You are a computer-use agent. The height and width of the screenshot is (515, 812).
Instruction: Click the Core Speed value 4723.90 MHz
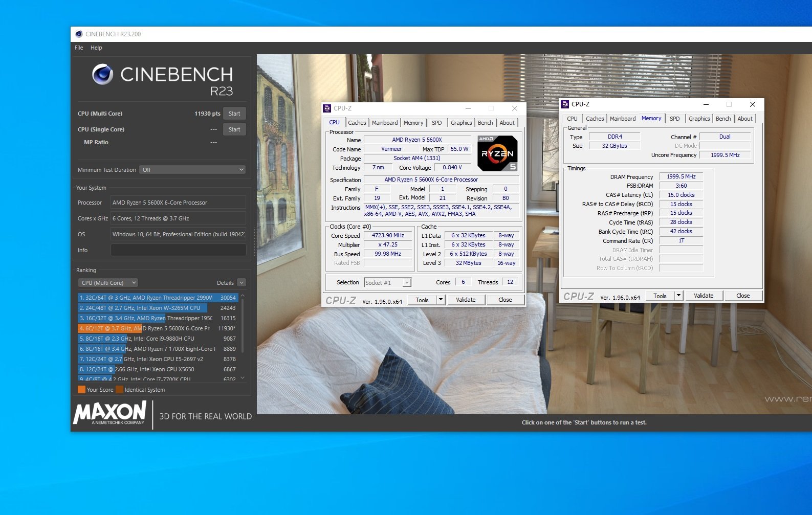[x=388, y=236]
